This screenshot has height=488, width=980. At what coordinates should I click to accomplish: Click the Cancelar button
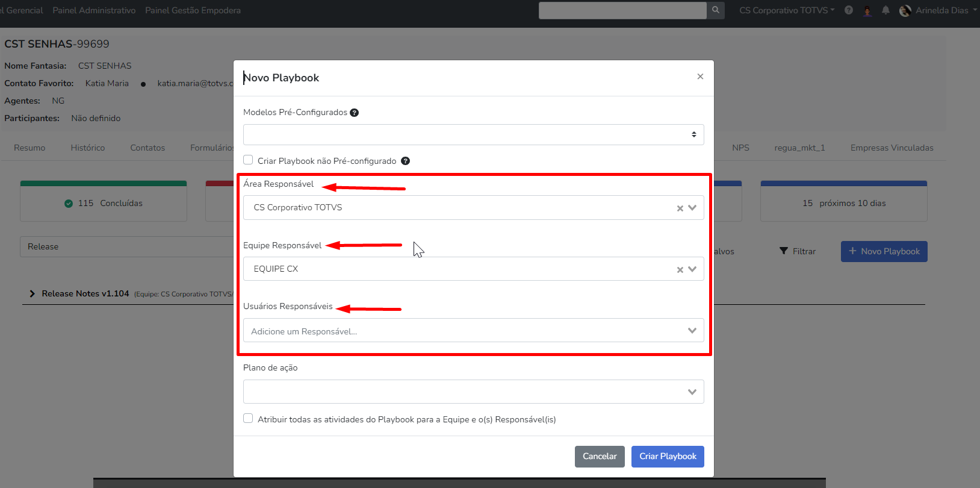pos(600,457)
